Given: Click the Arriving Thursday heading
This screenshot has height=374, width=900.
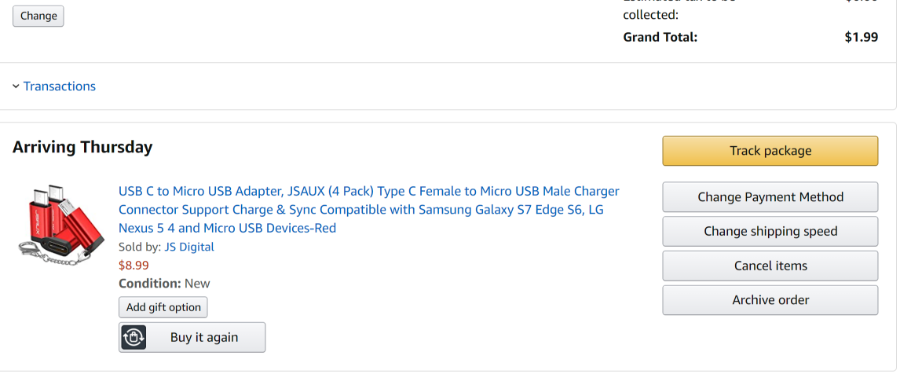Looking at the screenshot, I should click(x=83, y=147).
